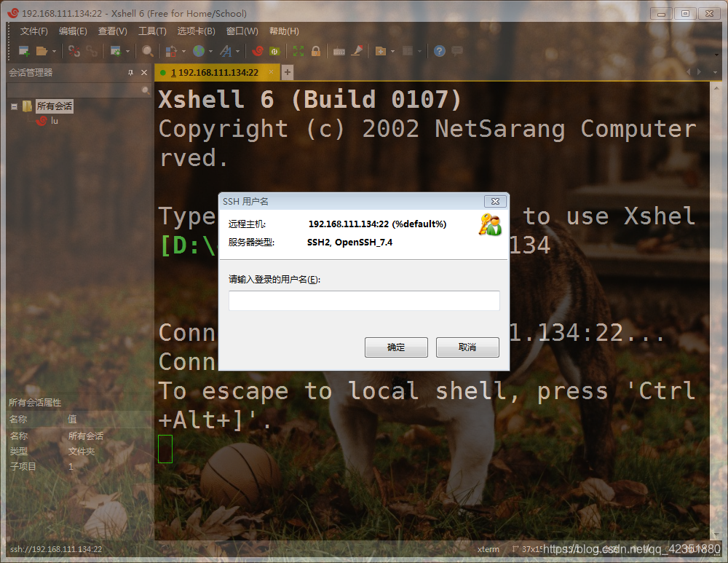Screen dimensions: 728x563
Task: Open the 选项卡(B) menu
Action: 197,31
